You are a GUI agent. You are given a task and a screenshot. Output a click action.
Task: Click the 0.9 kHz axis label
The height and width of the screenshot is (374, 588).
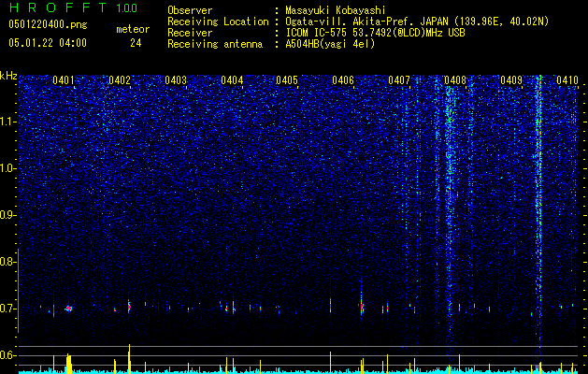pyautogui.click(x=7, y=215)
